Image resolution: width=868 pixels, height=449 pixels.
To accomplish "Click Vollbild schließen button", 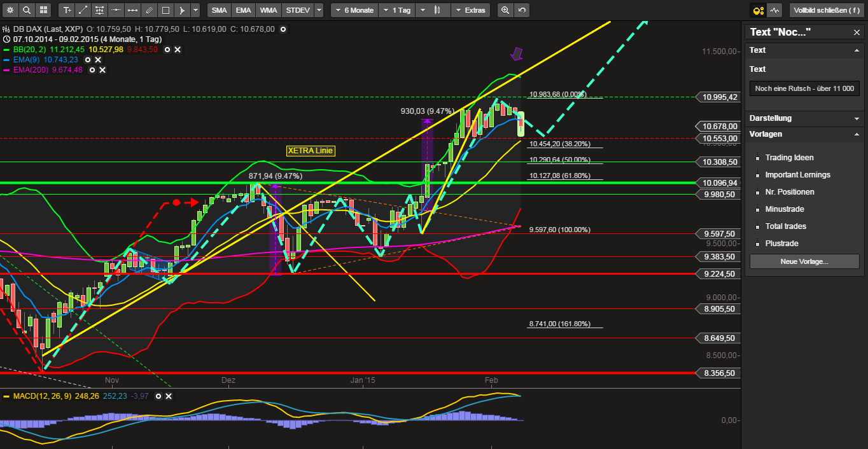I will click(826, 10).
